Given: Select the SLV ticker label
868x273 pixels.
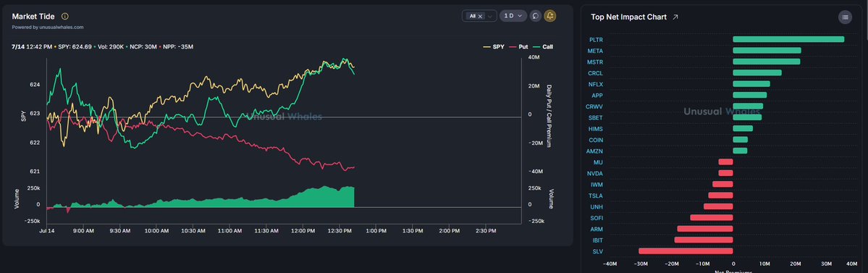Looking at the screenshot, I should click(x=598, y=251).
